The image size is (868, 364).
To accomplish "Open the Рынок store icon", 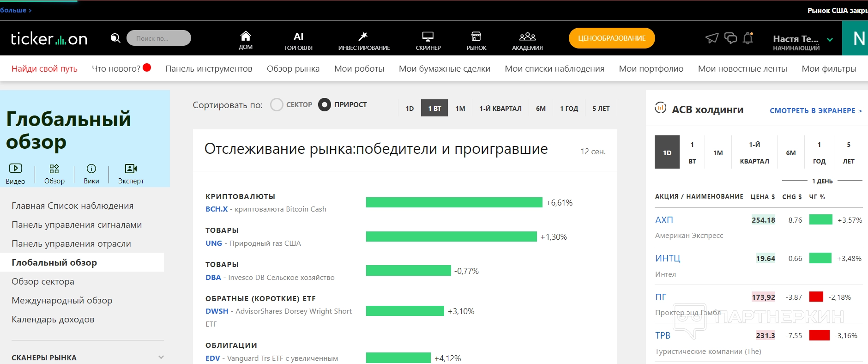I will (476, 36).
